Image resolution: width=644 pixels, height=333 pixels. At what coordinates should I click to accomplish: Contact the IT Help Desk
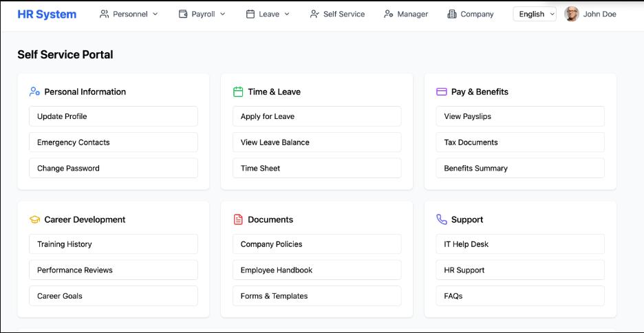(x=520, y=244)
